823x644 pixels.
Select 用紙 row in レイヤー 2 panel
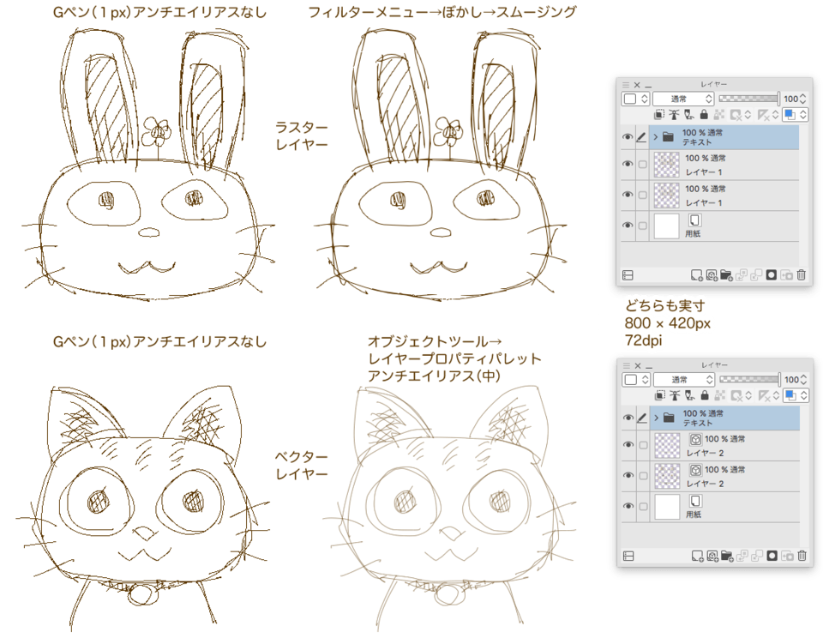tap(724, 507)
